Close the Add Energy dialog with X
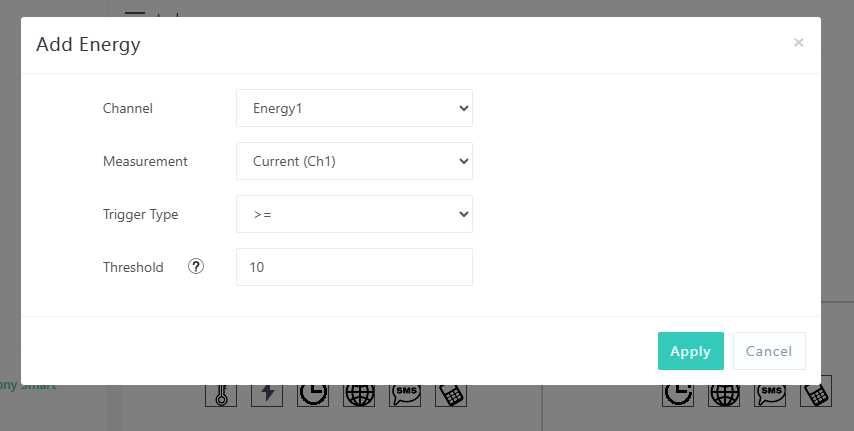 tap(798, 42)
